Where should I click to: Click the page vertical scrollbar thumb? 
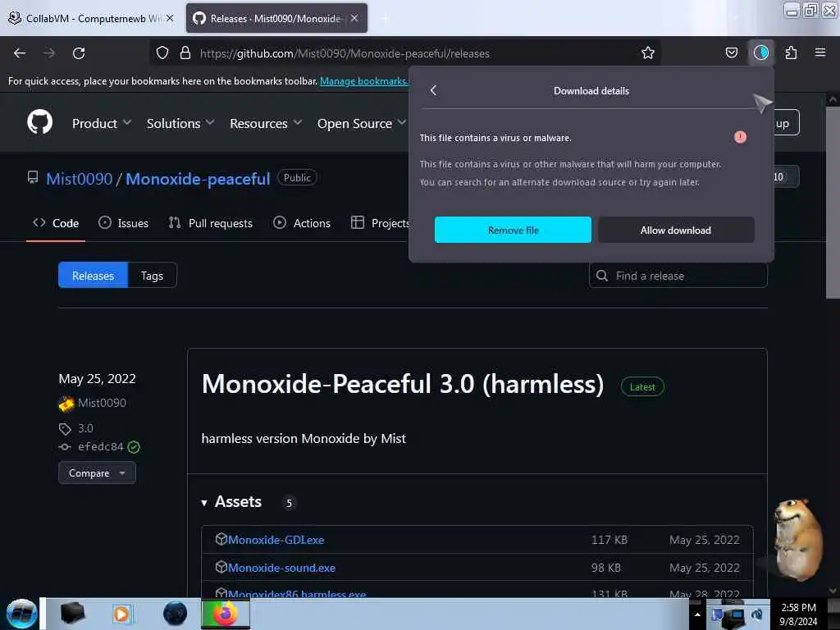pyautogui.click(x=833, y=202)
